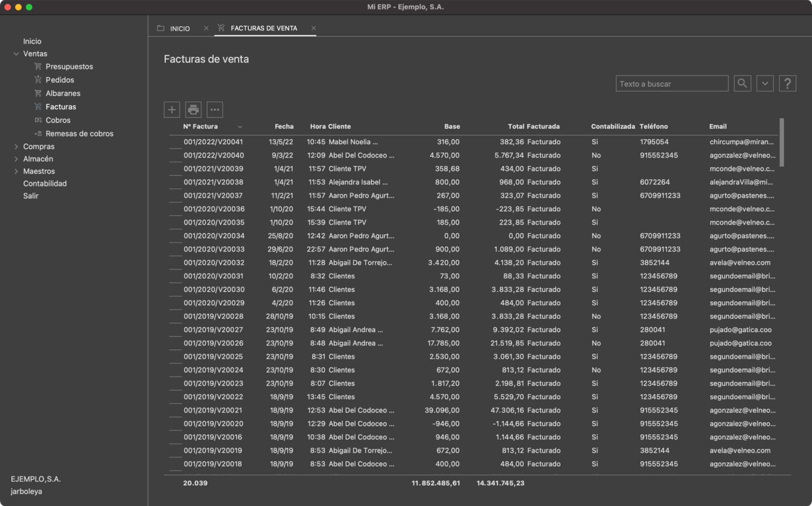This screenshot has width=812, height=506.
Task: Open Pedidos in the sidebar
Action: tap(60, 80)
